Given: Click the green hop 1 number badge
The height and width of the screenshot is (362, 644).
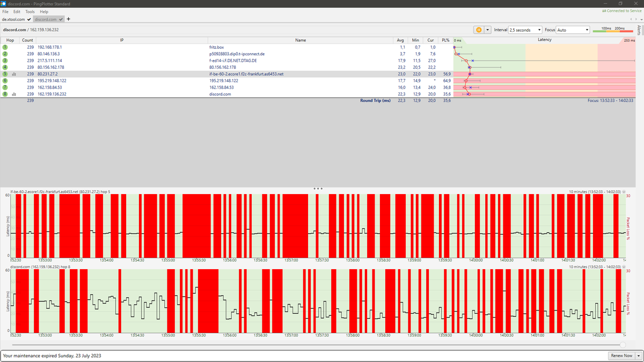Looking at the screenshot, I should click(5, 47).
